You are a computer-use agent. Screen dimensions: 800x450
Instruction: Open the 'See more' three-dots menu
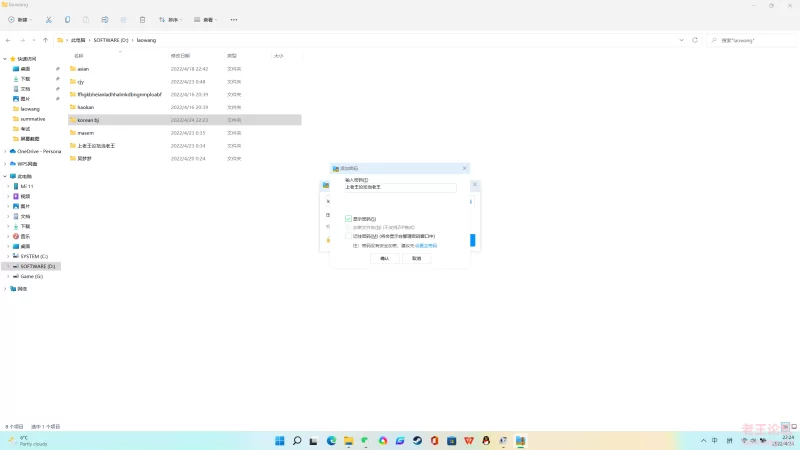[x=234, y=19]
